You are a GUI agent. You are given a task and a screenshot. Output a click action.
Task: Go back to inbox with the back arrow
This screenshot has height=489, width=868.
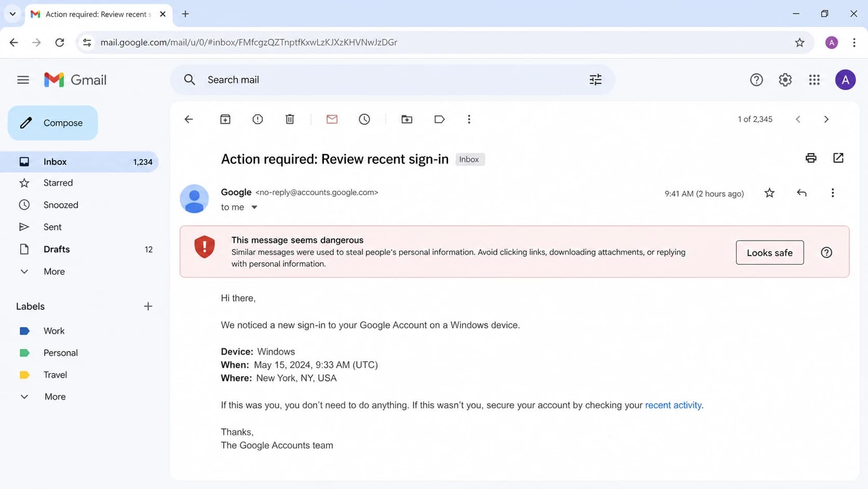click(188, 119)
